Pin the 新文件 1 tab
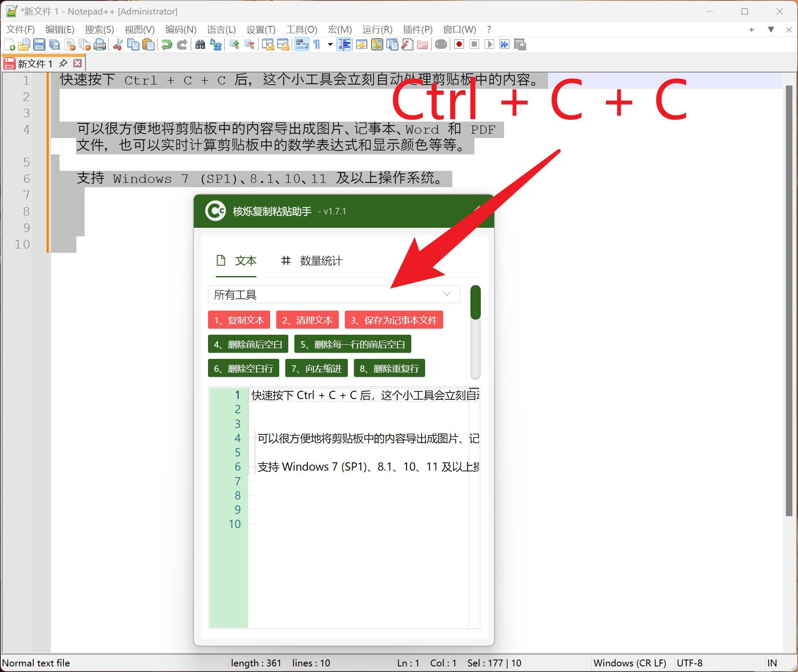The height and width of the screenshot is (672, 798). 64,63
